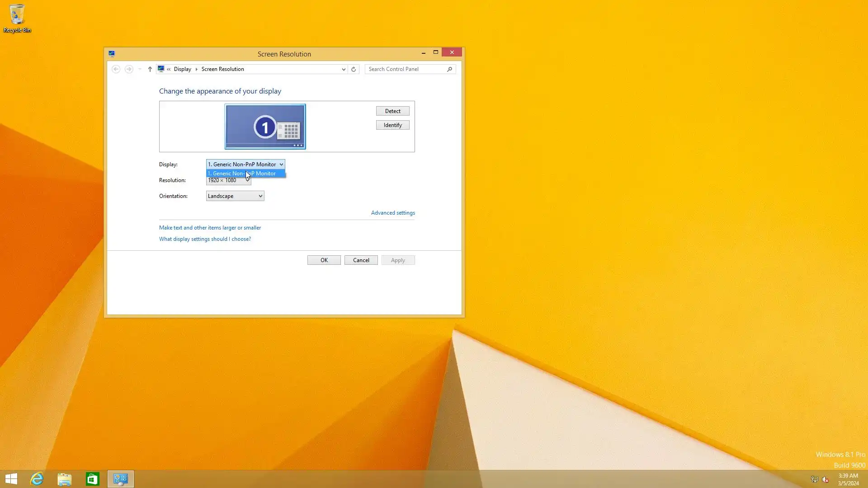Click the volume tray icon

click(826, 479)
